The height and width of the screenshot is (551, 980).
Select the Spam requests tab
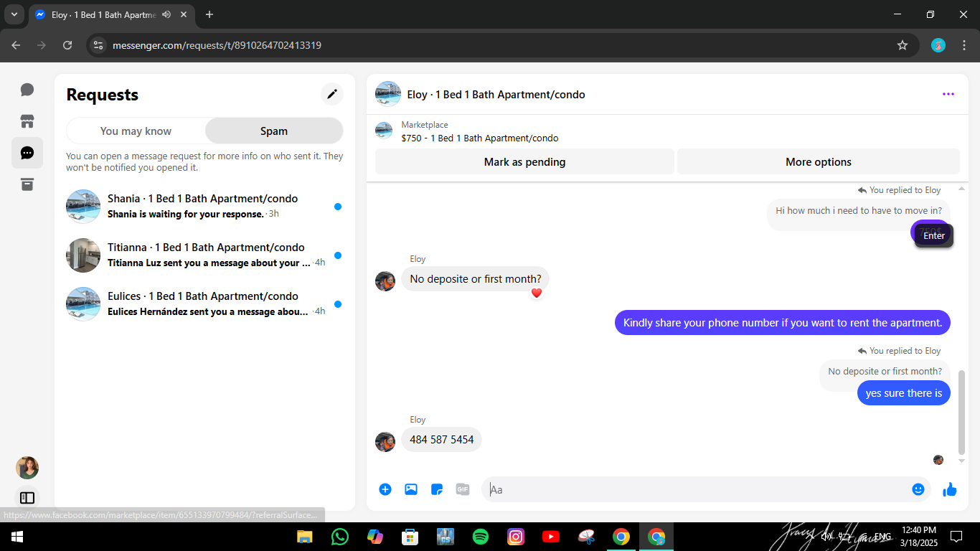[x=274, y=131]
